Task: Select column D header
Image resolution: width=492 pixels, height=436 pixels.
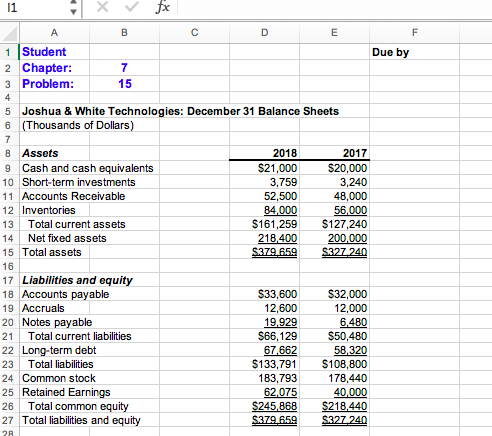Action: click(x=264, y=33)
